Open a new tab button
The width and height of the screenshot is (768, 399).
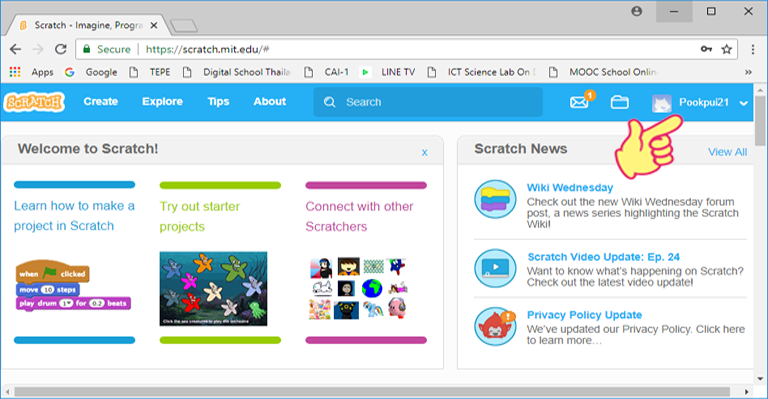(x=184, y=25)
